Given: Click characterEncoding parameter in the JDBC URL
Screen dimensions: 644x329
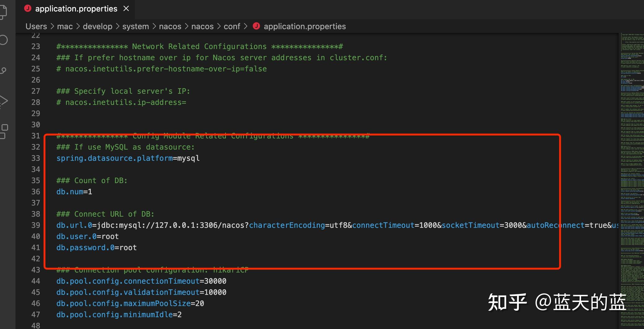Looking at the screenshot, I should point(287,225).
